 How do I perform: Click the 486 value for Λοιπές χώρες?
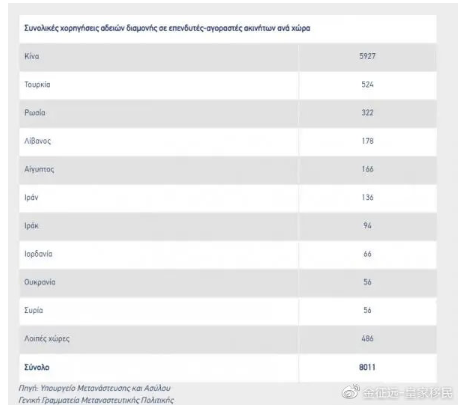click(367, 339)
